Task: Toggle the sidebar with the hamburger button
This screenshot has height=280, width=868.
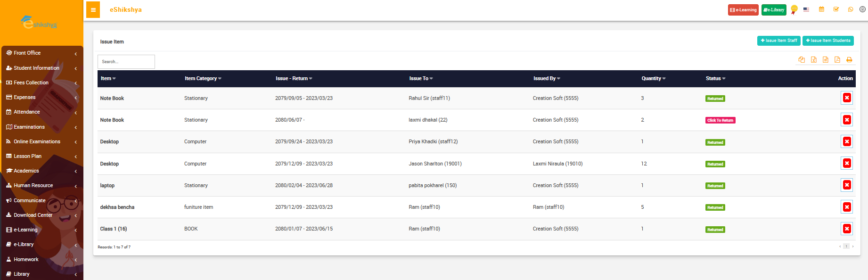Action: pos(93,10)
